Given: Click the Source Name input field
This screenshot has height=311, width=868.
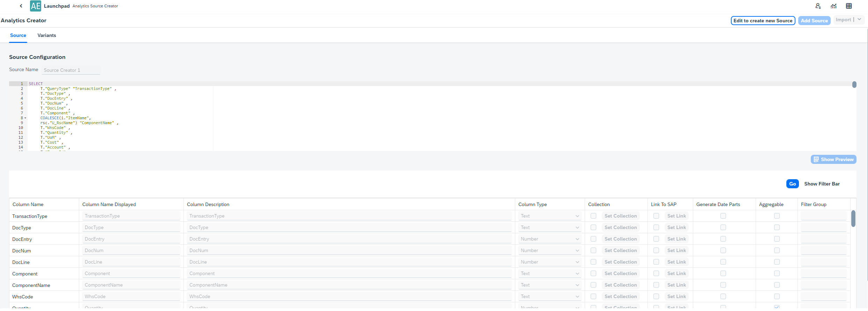Looking at the screenshot, I should 71,70.
